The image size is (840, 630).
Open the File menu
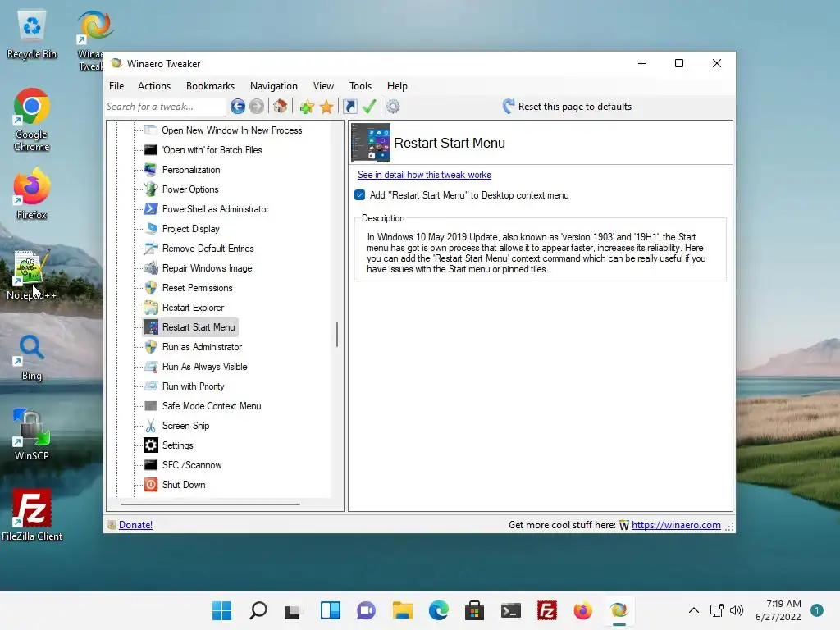[x=116, y=85]
